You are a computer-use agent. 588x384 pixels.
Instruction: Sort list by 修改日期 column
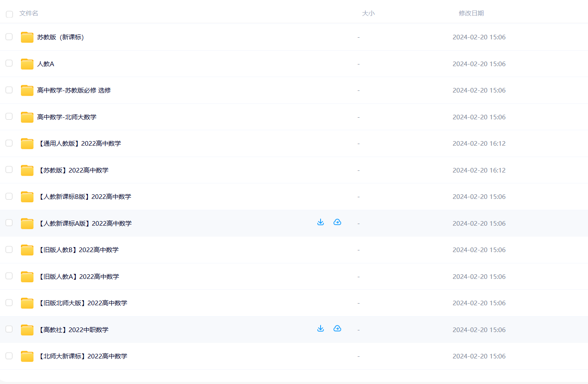pos(471,13)
